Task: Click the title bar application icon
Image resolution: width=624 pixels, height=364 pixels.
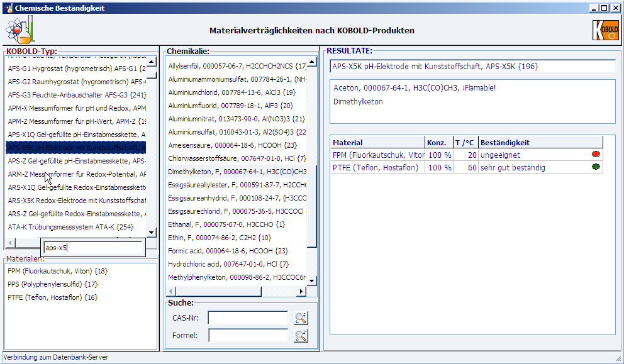Action: [8, 8]
